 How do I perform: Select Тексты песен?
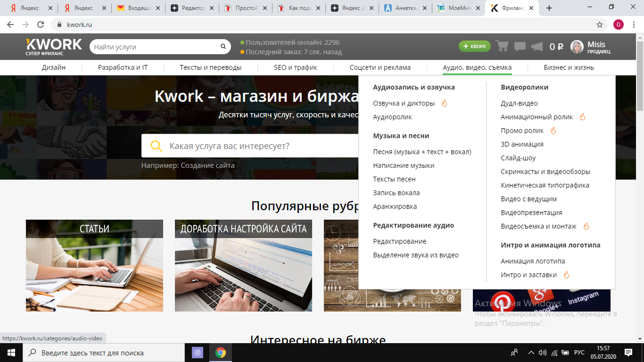pyautogui.click(x=394, y=179)
